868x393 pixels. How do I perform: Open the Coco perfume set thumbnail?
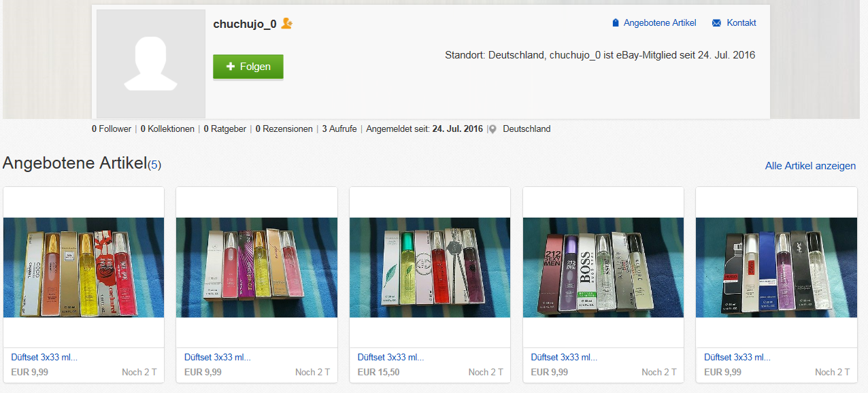[x=84, y=267]
